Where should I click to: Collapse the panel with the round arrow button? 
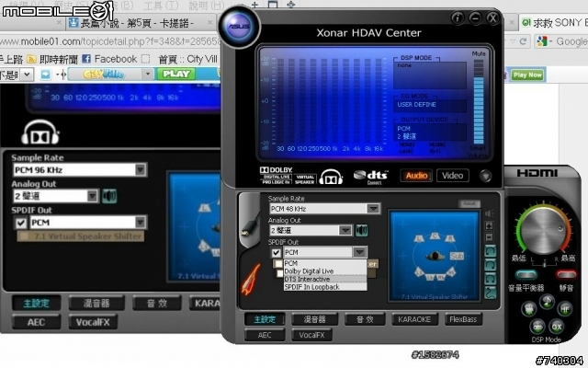point(485,176)
